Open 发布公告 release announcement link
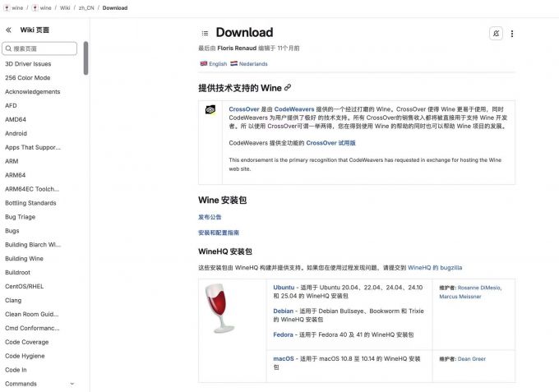This screenshot has width=559, height=392. point(210,217)
